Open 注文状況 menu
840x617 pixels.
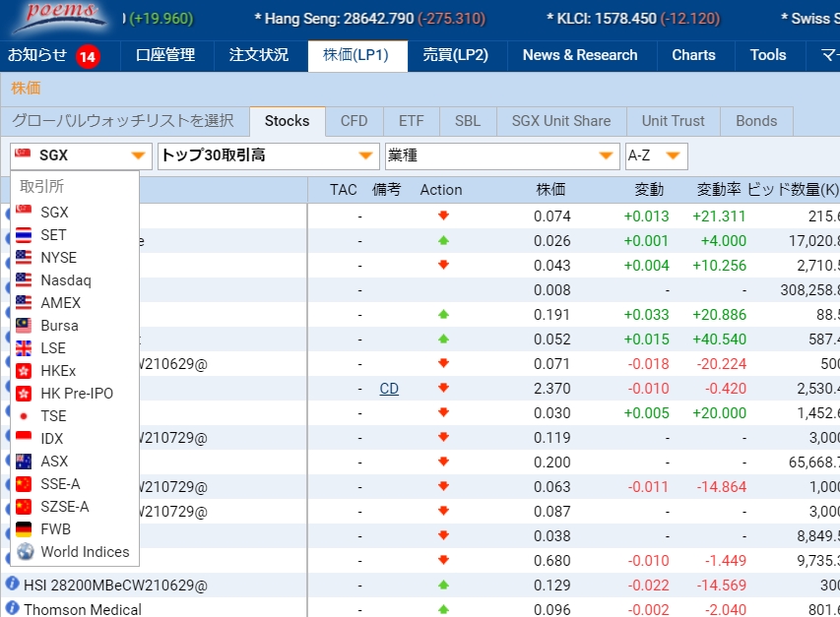tap(259, 55)
